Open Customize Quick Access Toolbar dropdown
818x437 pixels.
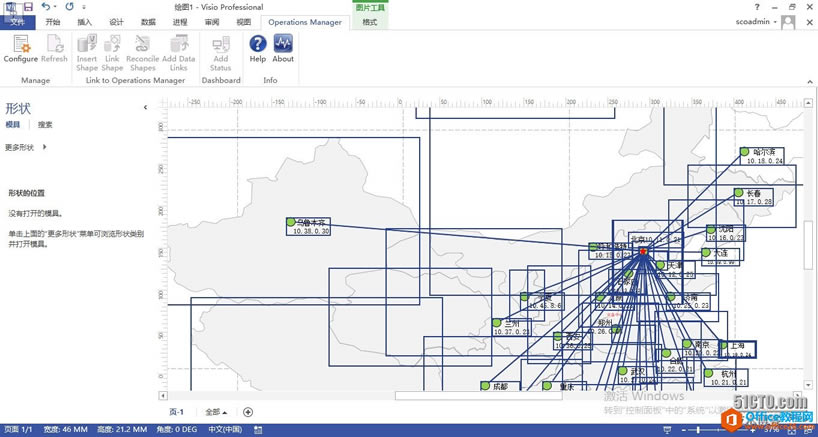[x=85, y=7]
